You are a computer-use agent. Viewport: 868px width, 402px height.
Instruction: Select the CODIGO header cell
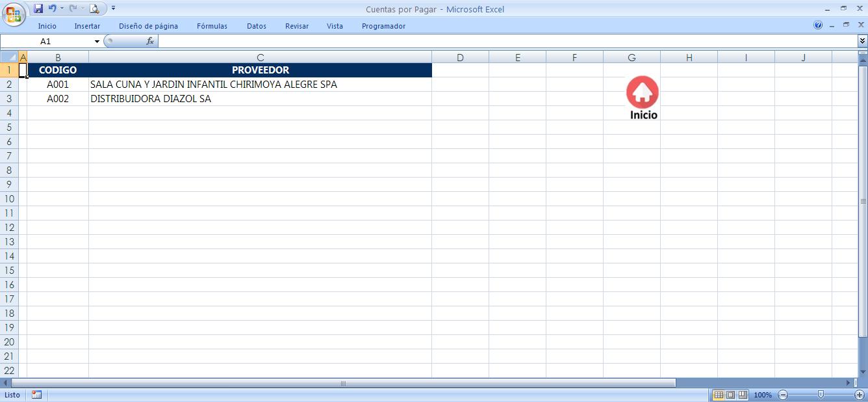click(58, 70)
